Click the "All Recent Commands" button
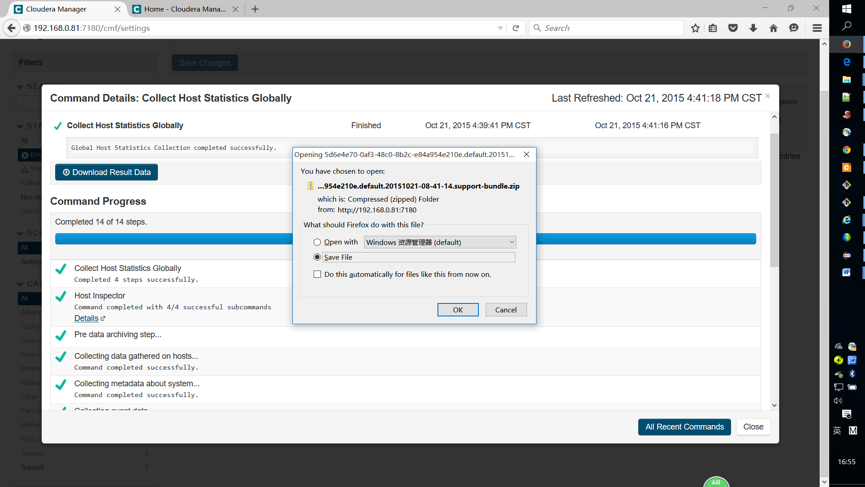This screenshot has width=865, height=487. click(x=684, y=427)
